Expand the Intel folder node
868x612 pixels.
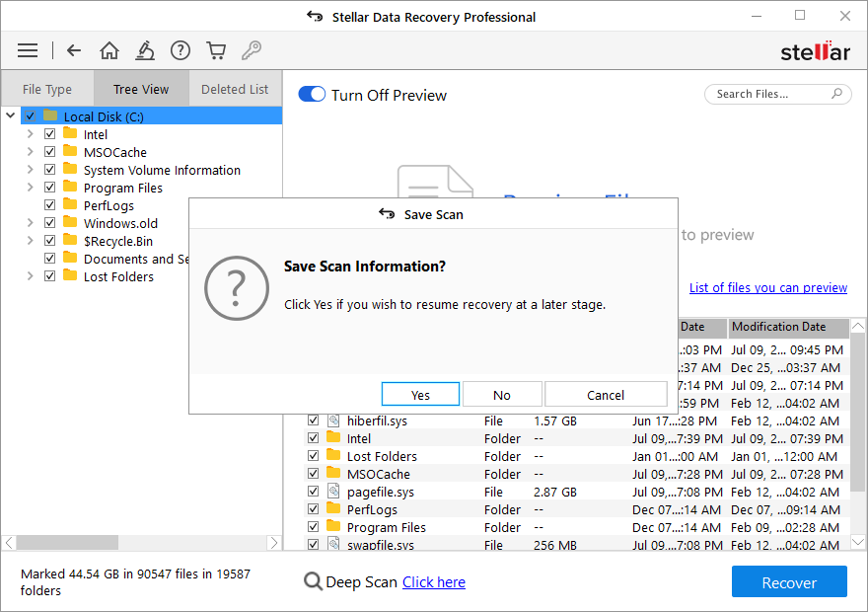click(x=30, y=134)
